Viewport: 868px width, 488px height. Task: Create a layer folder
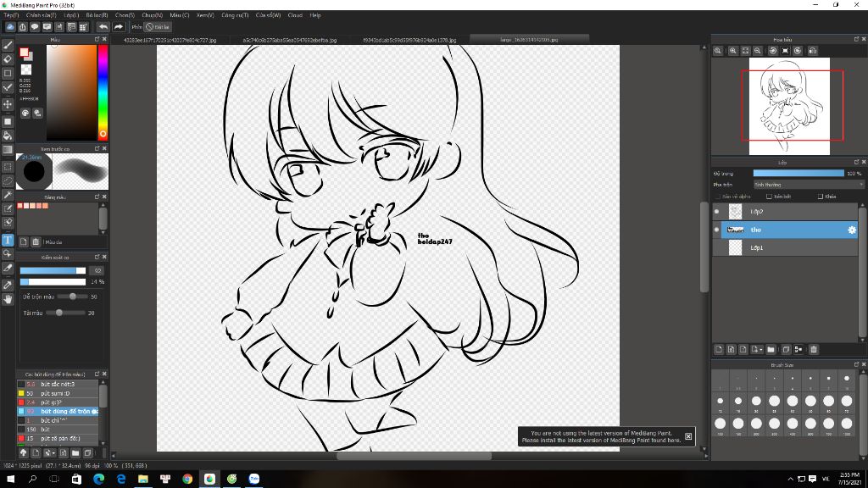771,350
